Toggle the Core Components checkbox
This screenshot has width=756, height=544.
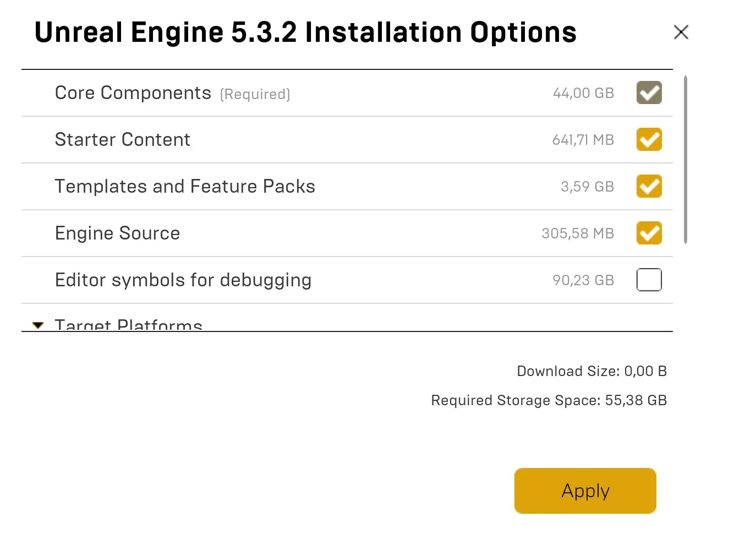tap(649, 93)
